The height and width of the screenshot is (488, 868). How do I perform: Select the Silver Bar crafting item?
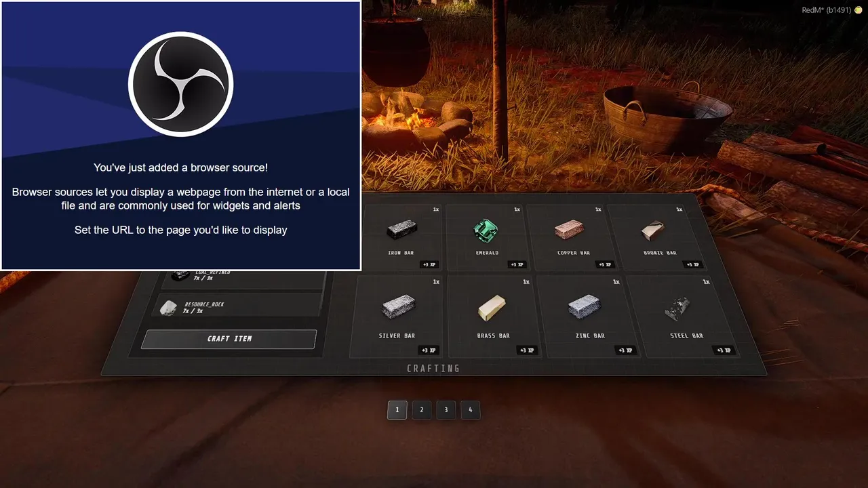coord(397,317)
